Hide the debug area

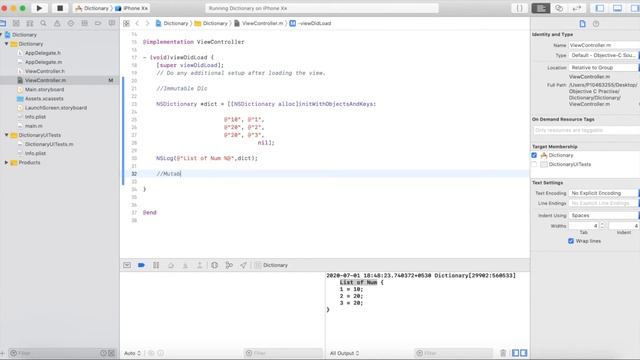[x=127, y=265]
